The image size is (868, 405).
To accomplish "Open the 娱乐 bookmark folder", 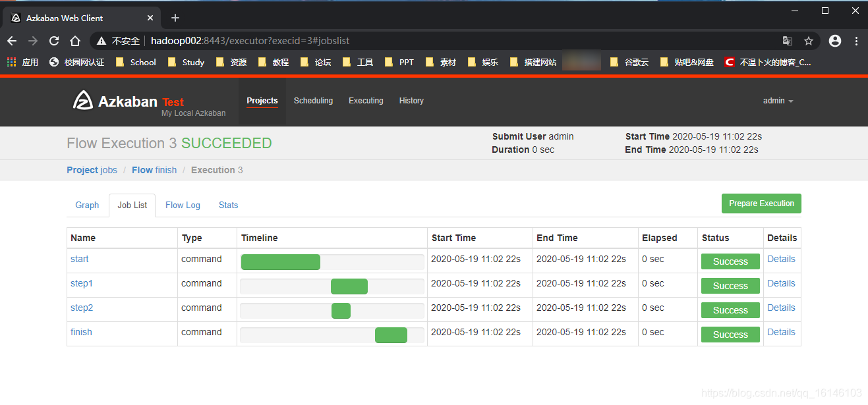I will point(483,62).
